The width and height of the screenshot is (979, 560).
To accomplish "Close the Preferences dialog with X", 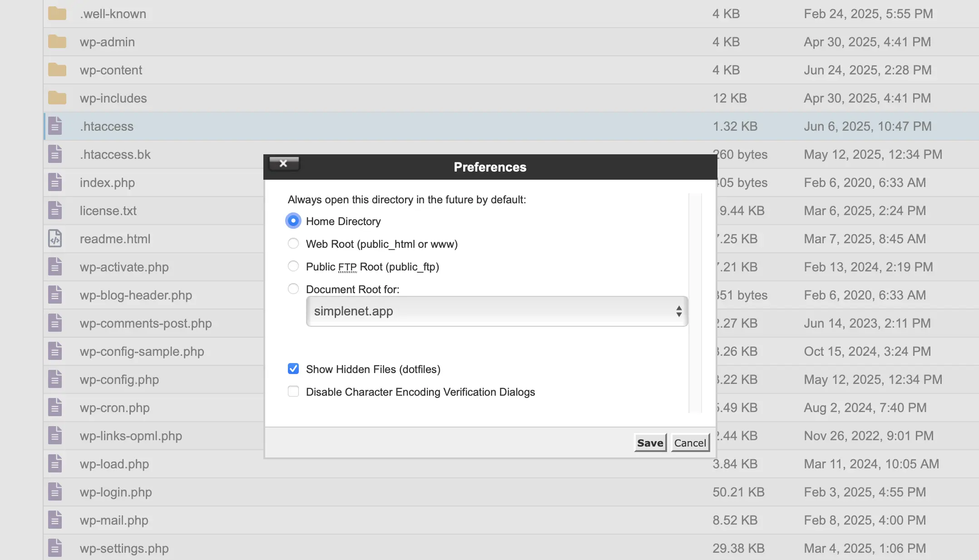I will (x=284, y=163).
